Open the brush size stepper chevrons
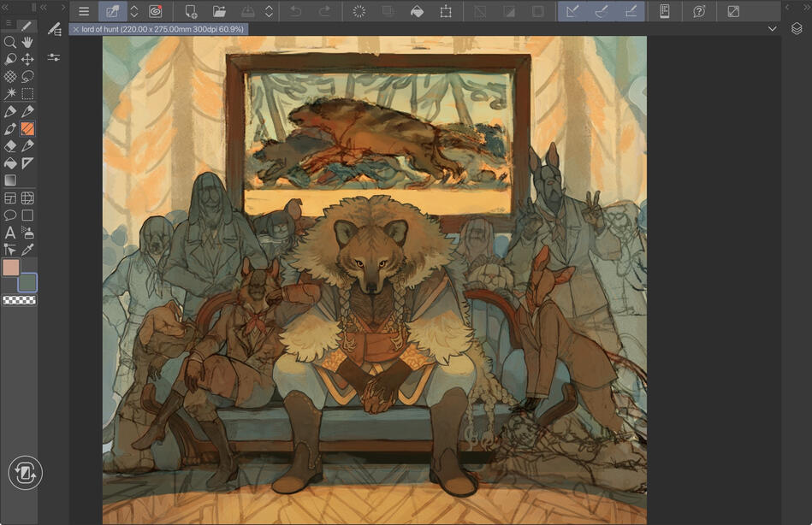812x525 pixels. coord(133,11)
